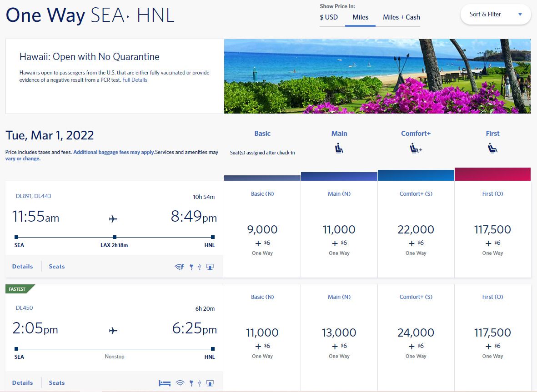Click the 6h 20m duration text
The height and width of the screenshot is (392, 537).
[x=205, y=308]
